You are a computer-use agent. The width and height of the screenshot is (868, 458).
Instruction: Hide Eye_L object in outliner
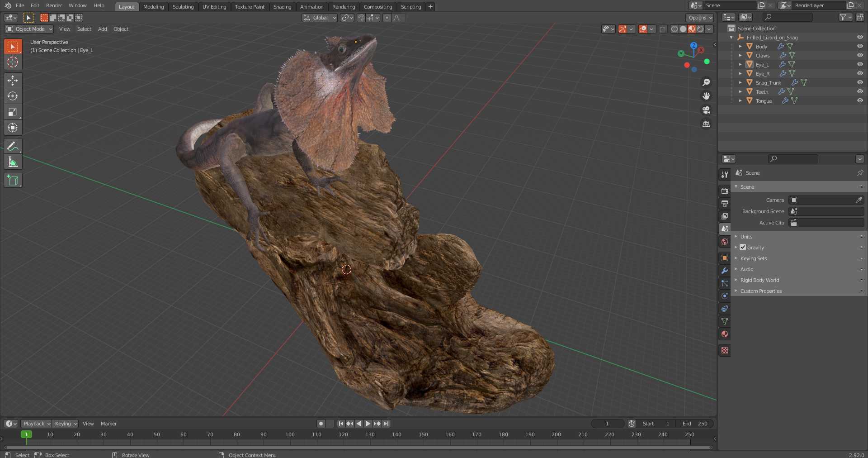click(859, 64)
